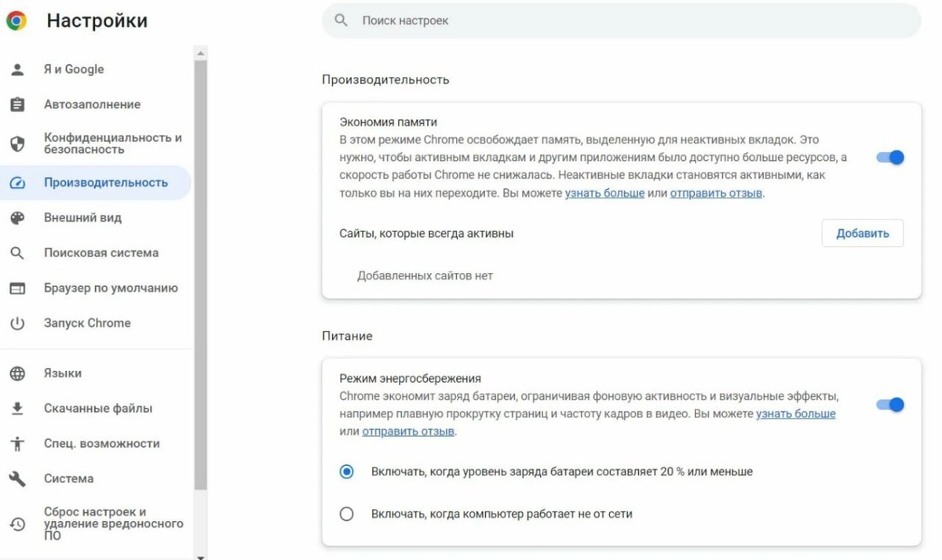Click the Поиск настроек search field
This screenshot has height=560, width=942.
[621, 21]
